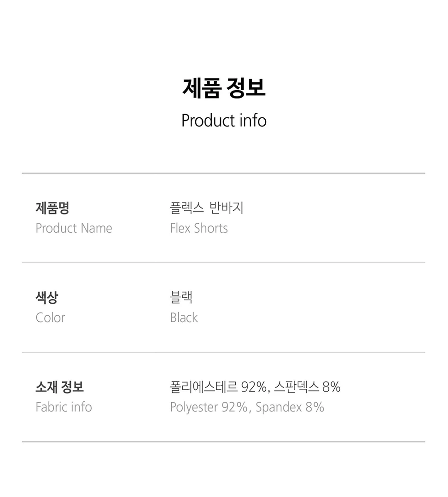Click the Product info subtitle
The width and height of the screenshot is (448, 497).
(224, 121)
